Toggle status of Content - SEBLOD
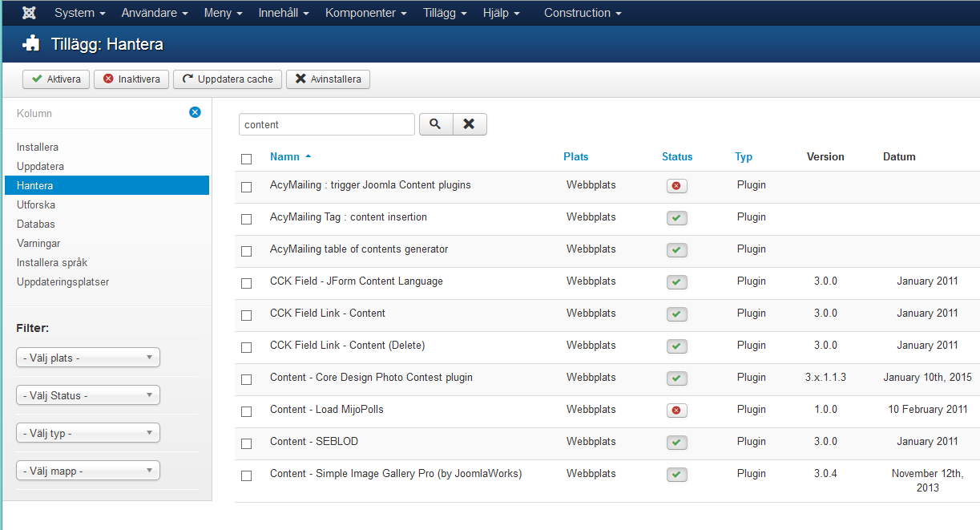This screenshot has height=530, width=980. tap(677, 443)
